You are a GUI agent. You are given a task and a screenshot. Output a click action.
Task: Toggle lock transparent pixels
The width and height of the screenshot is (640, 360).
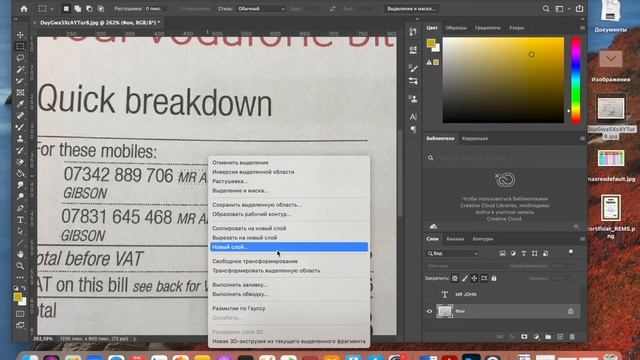tap(455, 278)
